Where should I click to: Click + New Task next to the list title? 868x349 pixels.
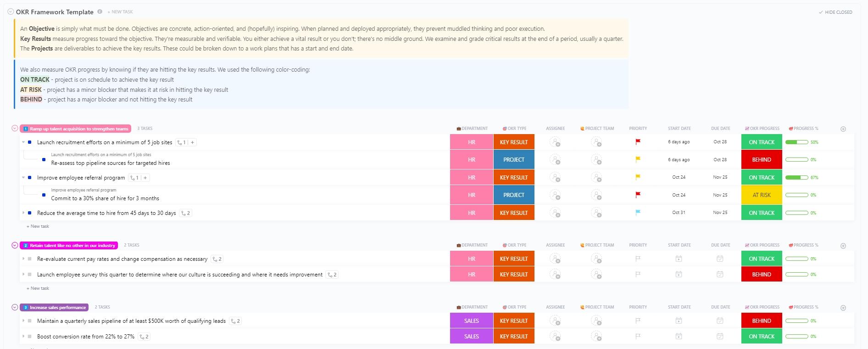[120, 12]
